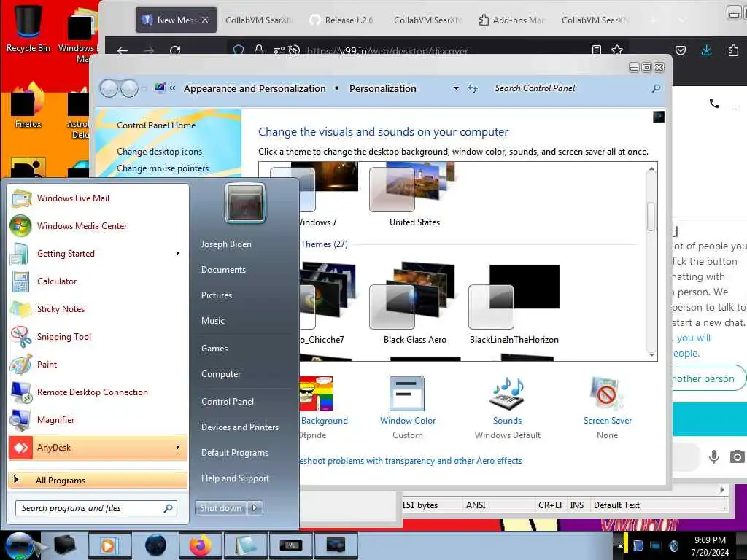This screenshot has height=560, width=747.
Task: Open Music from Start menu
Action: [x=212, y=321]
